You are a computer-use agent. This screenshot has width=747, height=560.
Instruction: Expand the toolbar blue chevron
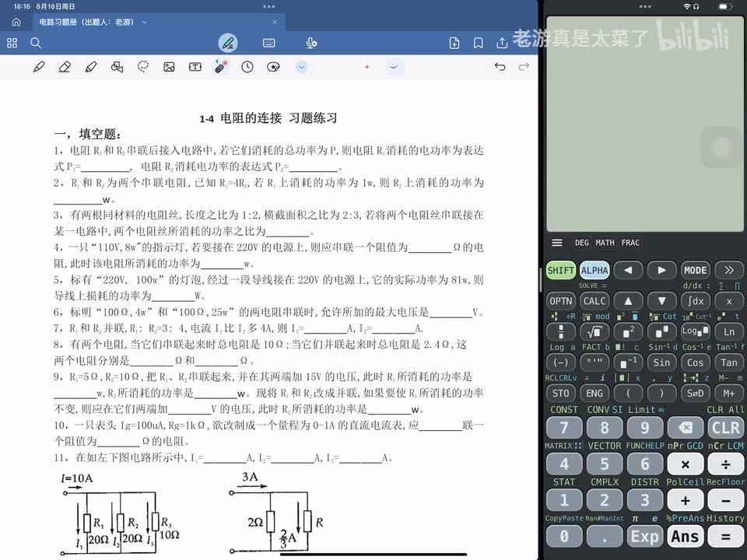(301, 67)
